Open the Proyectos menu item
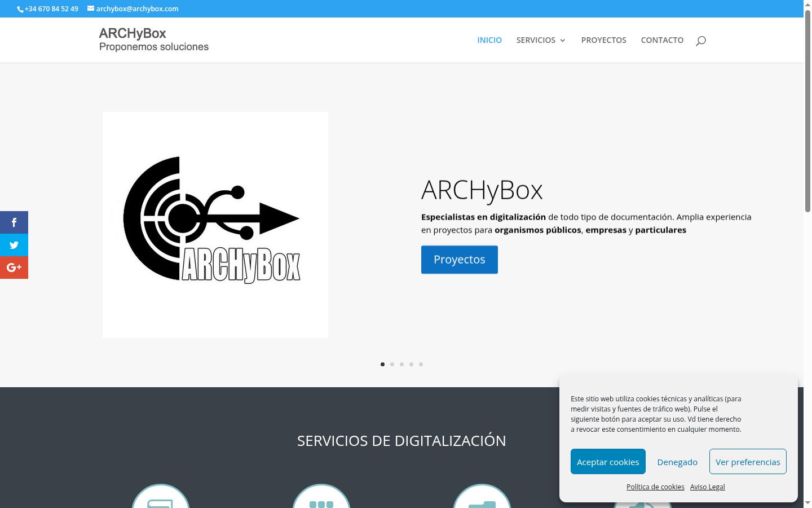 pos(604,40)
